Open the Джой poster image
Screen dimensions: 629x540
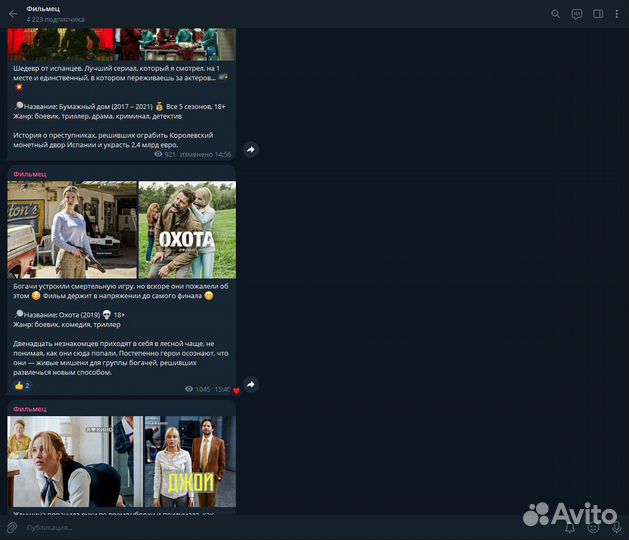(x=190, y=462)
